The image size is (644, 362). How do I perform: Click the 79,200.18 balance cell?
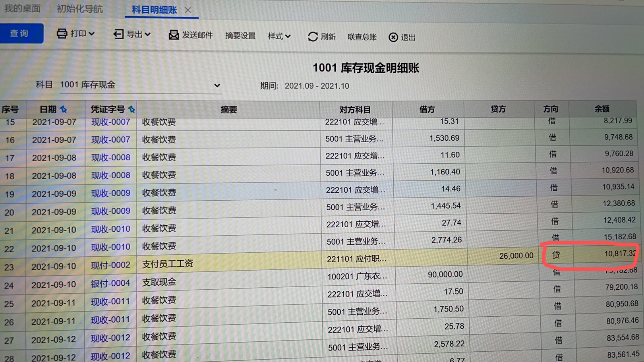(x=622, y=287)
